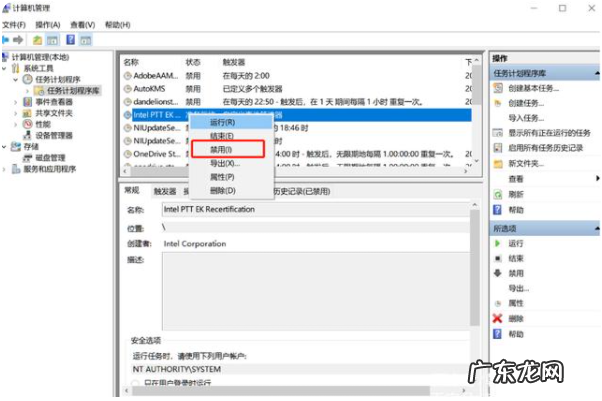This screenshot has width=602, height=401.
Task: Click the Back arrow in toolbar
Action: tap(5, 40)
